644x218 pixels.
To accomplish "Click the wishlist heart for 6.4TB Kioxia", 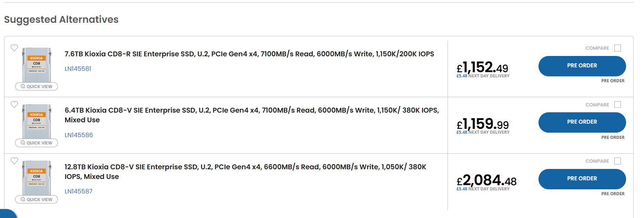I will [14, 104].
